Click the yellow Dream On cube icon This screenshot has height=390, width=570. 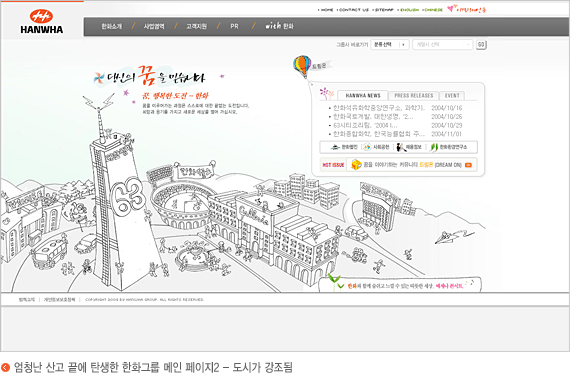356,165
